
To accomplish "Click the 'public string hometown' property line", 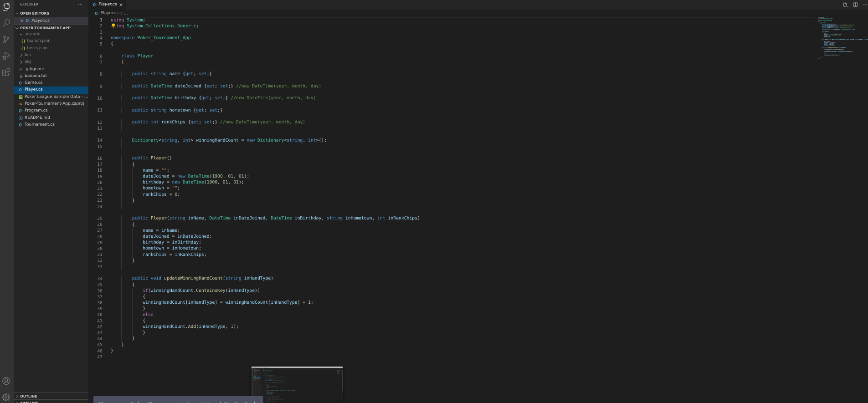I will pos(177,110).
